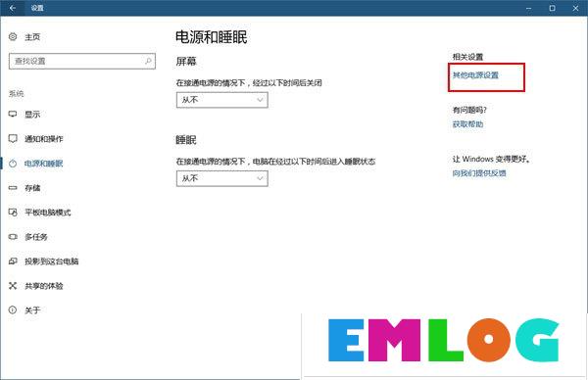Click the About info icon
Screen dimensions: 588x380
(x=13, y=310)
